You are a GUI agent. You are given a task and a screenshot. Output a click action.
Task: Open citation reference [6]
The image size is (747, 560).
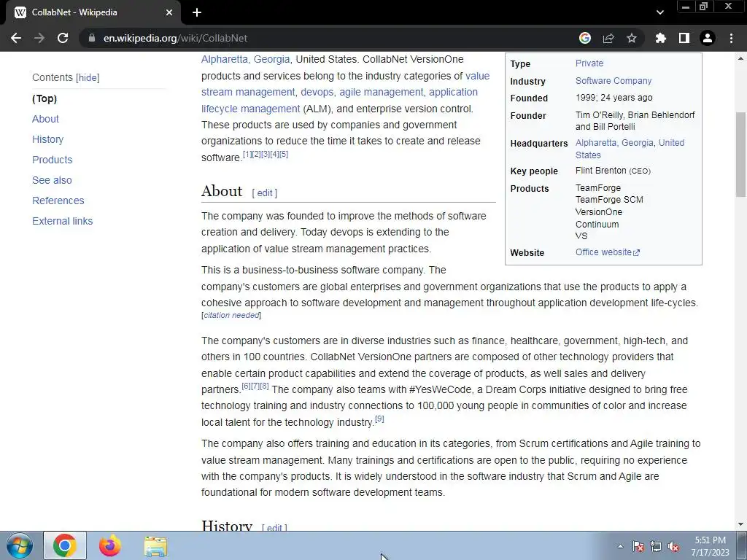[246, 386]
